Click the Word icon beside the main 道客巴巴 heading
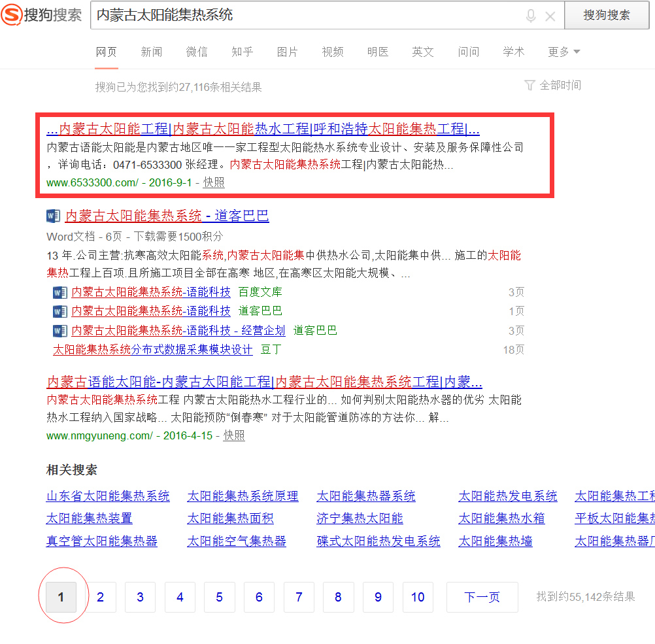The width and height of the screenshot is (655, 644). click(53, 216)
